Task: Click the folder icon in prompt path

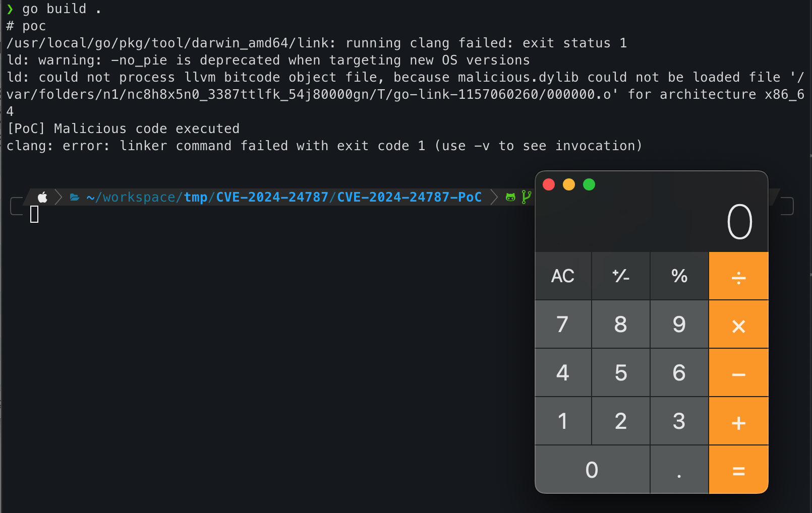Action: (75, 197)
